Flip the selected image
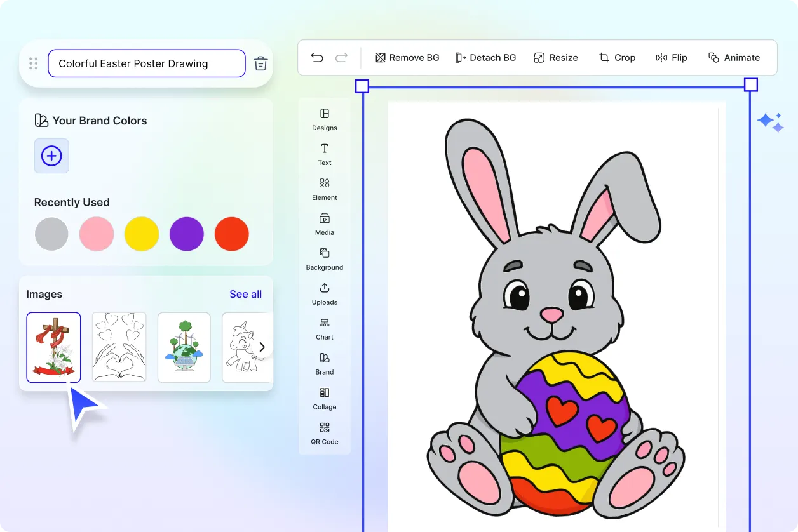Viewport: 798px width, 532px height. (x=672, y=57)
